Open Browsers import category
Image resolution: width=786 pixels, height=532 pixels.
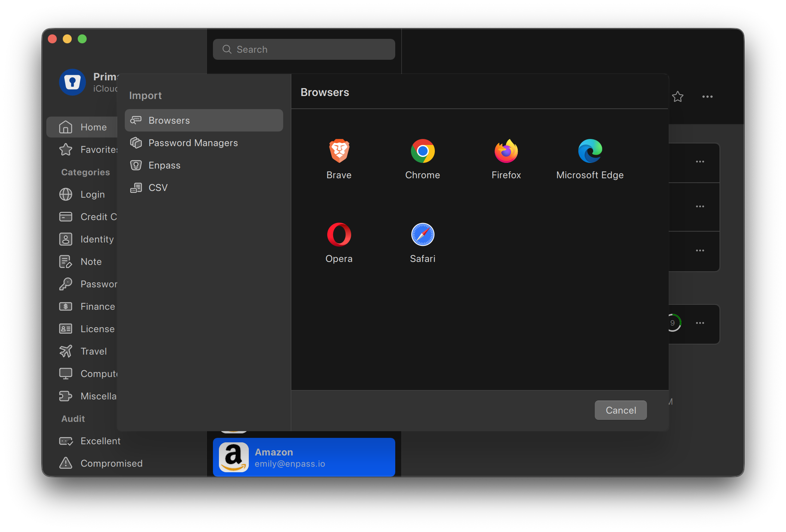[x=204, y=120]
